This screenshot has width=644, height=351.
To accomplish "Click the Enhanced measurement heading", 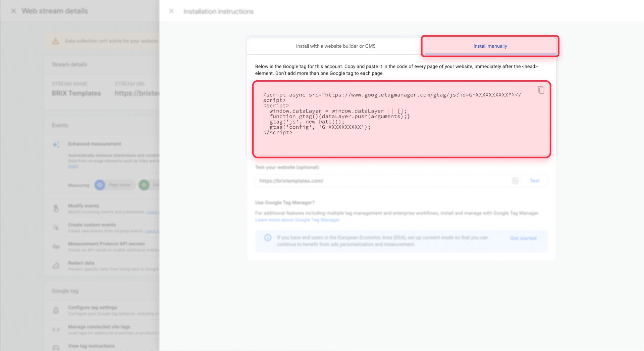I will point(95,144).
